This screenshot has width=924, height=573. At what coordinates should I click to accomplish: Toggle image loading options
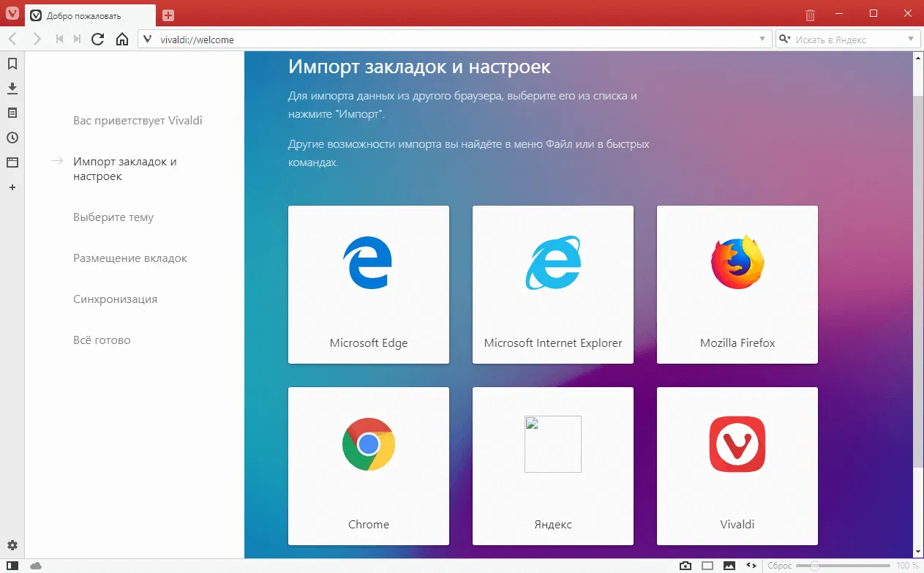click(729, 566)
